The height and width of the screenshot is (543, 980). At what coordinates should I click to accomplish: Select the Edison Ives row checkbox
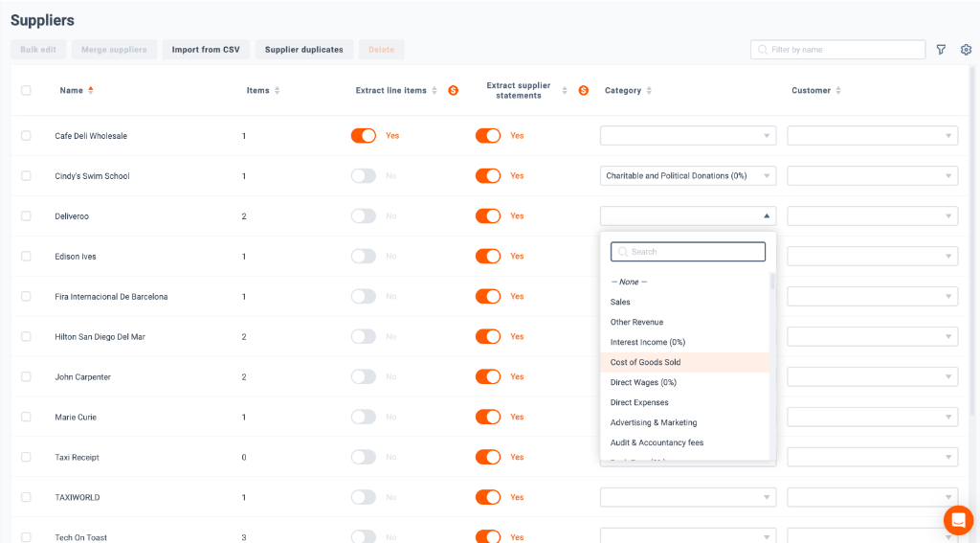(x=26, y=256)
